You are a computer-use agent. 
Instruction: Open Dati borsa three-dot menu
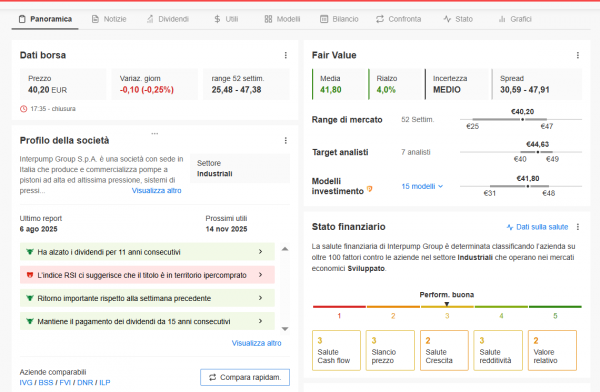[x=285, y=55]
